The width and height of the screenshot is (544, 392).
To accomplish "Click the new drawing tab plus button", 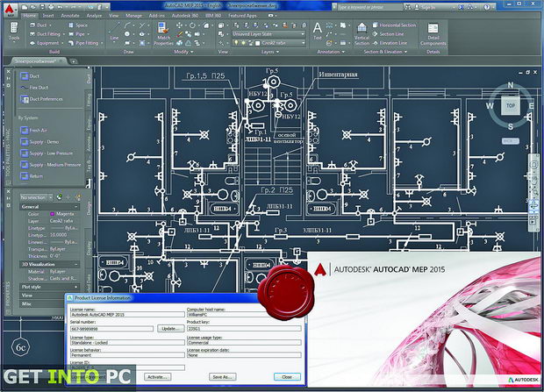I will tap(74, 61).
